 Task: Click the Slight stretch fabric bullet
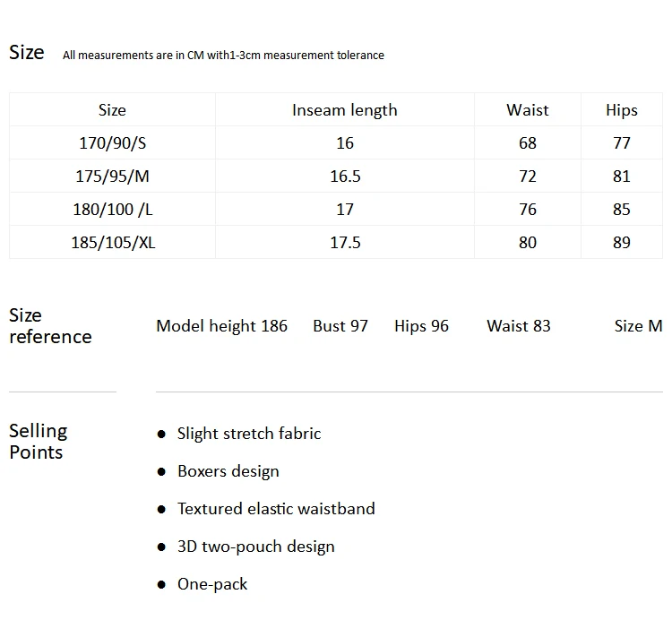(x=249, y=434)
